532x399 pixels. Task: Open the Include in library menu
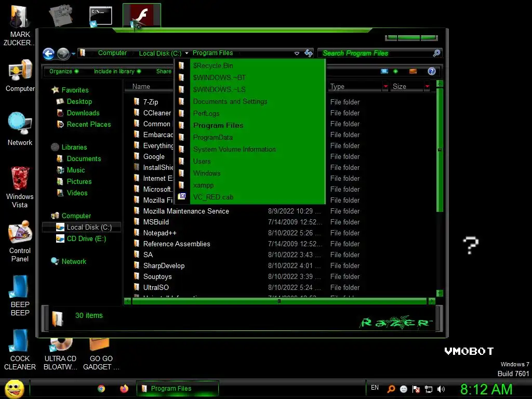[x=117, y=71]
